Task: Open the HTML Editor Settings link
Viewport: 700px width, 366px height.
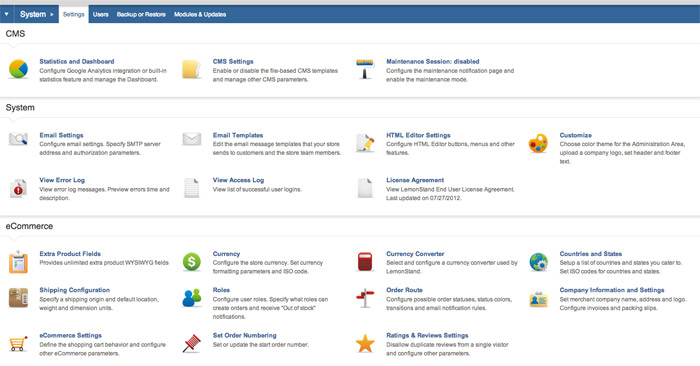Action: 418,135
